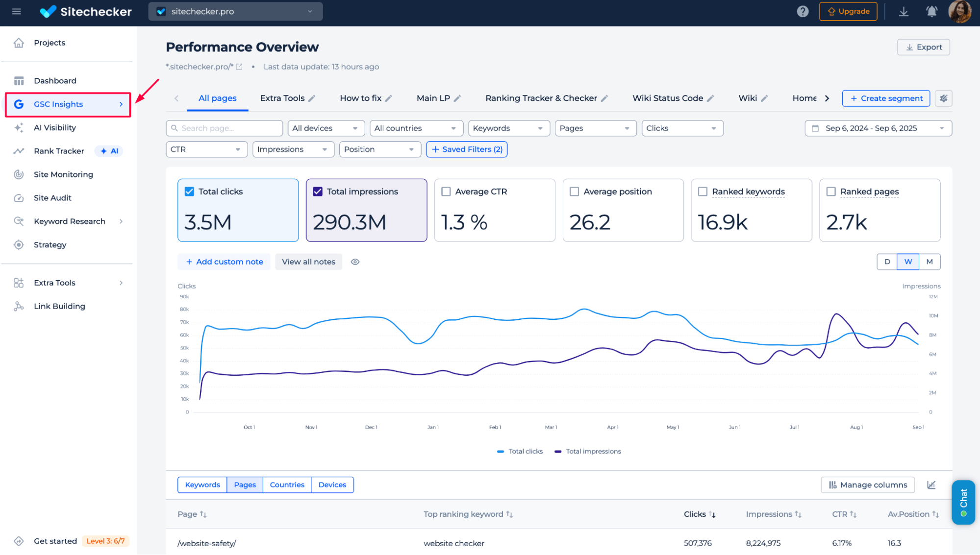Open the sitechecker.pro project dropdown

(x=236, y=11)
